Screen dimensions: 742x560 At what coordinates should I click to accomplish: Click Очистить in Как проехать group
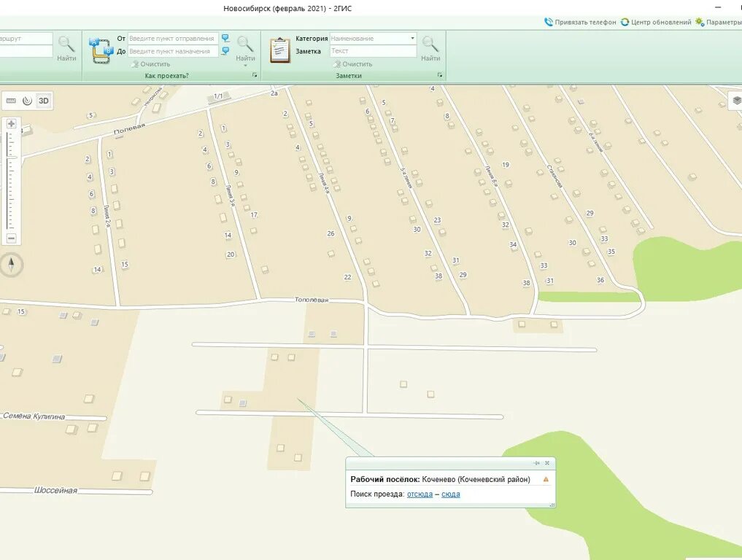click(150, 64)
